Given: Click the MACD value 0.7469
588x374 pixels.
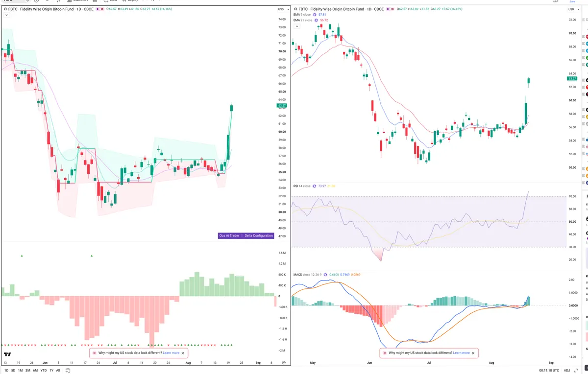Looking at the screenshot, I should tap(346, 275).
